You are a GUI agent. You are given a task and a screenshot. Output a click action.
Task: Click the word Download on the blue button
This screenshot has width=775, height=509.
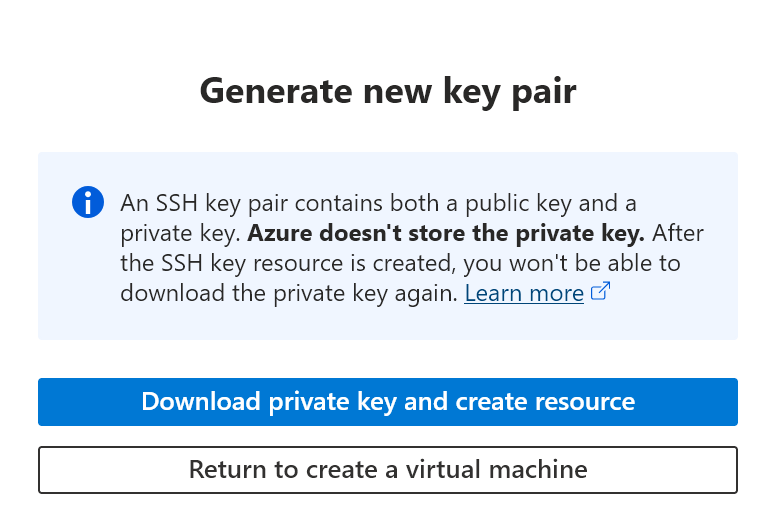(201, 402)
